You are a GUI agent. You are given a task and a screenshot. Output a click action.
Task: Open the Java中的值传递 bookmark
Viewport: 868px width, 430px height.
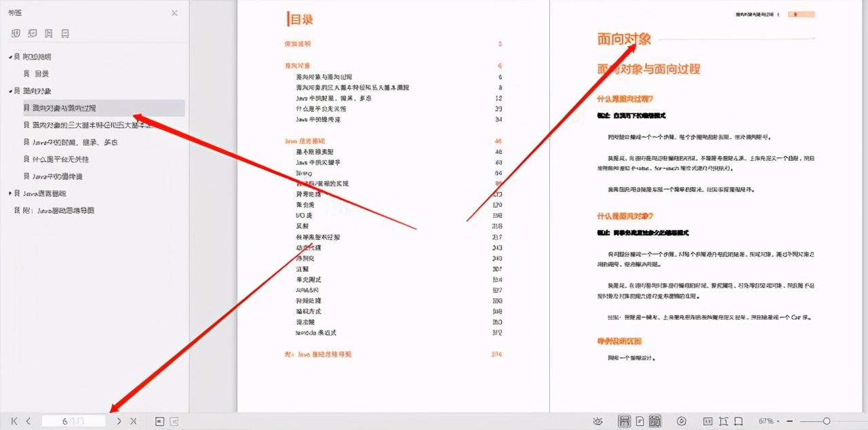(x=58, y=176)
